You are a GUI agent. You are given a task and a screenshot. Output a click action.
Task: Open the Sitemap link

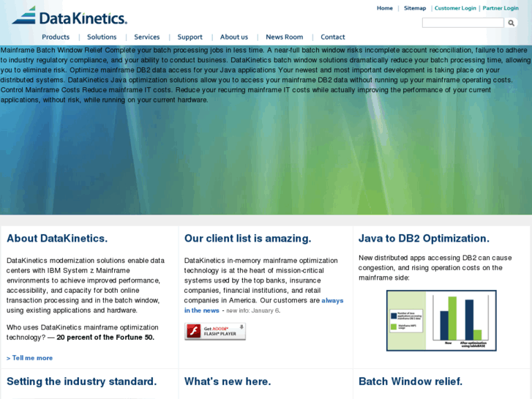tap(415, 8)
